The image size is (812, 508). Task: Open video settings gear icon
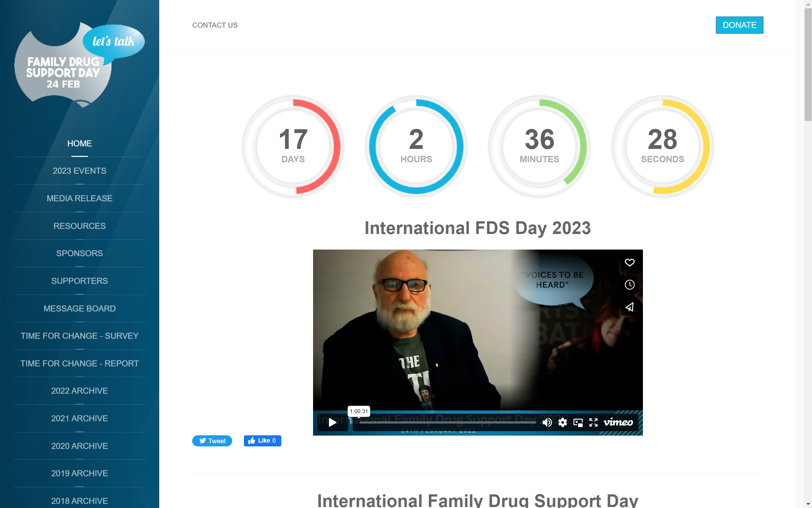563,422
